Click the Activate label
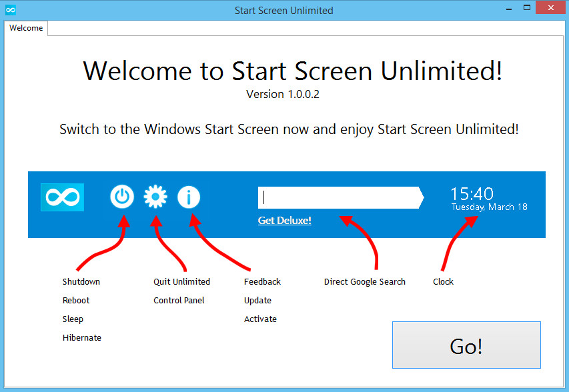Viewport: 569px width, 392px height. tap(260, 319)
